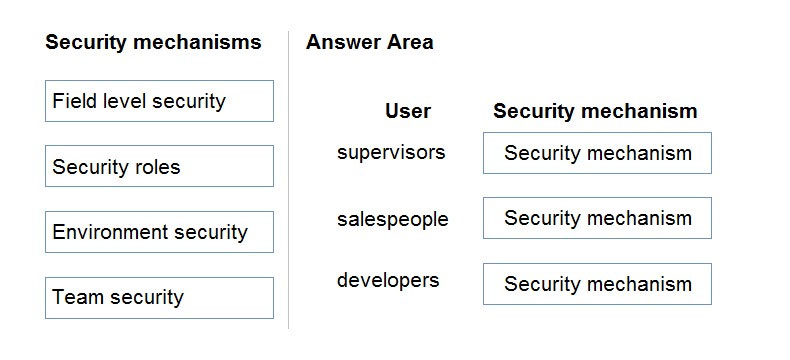
Task: Click the salespeople answer slot
Action: 597,218
